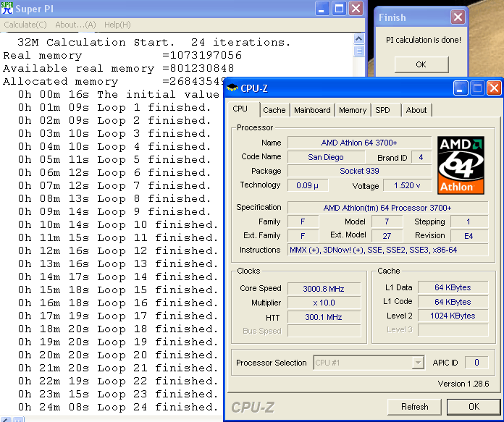The image size is (504, 422).
Task: Close the Super PI window
Action: point(356,9)
